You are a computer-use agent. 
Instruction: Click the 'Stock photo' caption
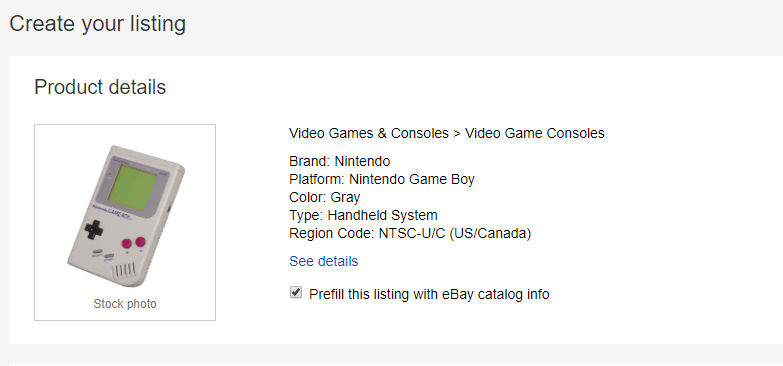(x=125, y=304)
